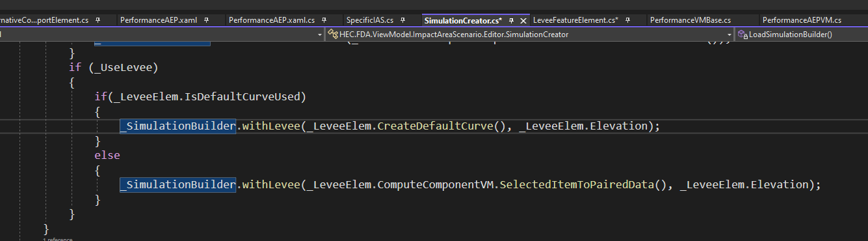Pin the SpecificIAS.cs tab
Screen dimensions: 868x241
402,21
